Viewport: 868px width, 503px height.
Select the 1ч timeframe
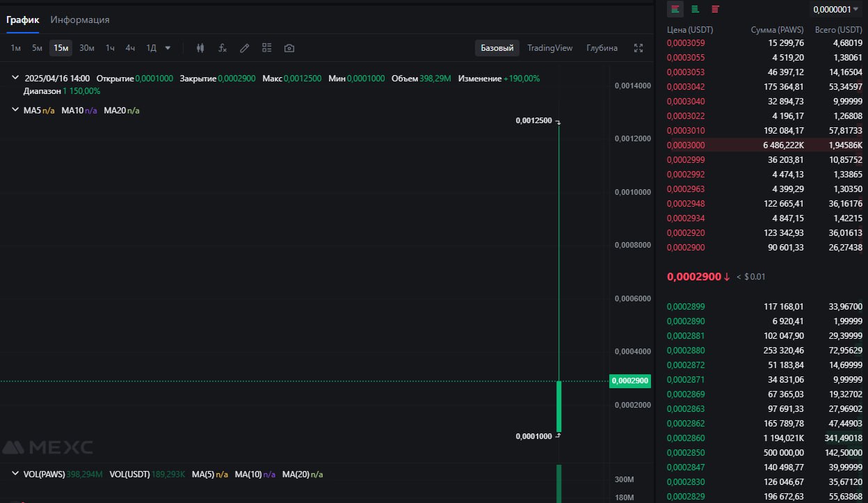[110, 48]
